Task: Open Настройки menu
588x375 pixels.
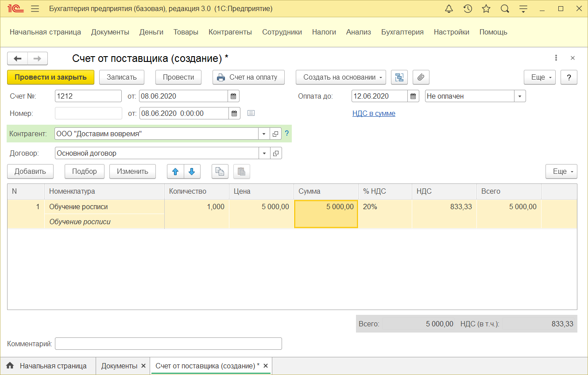Action: (x=452, y=32)
